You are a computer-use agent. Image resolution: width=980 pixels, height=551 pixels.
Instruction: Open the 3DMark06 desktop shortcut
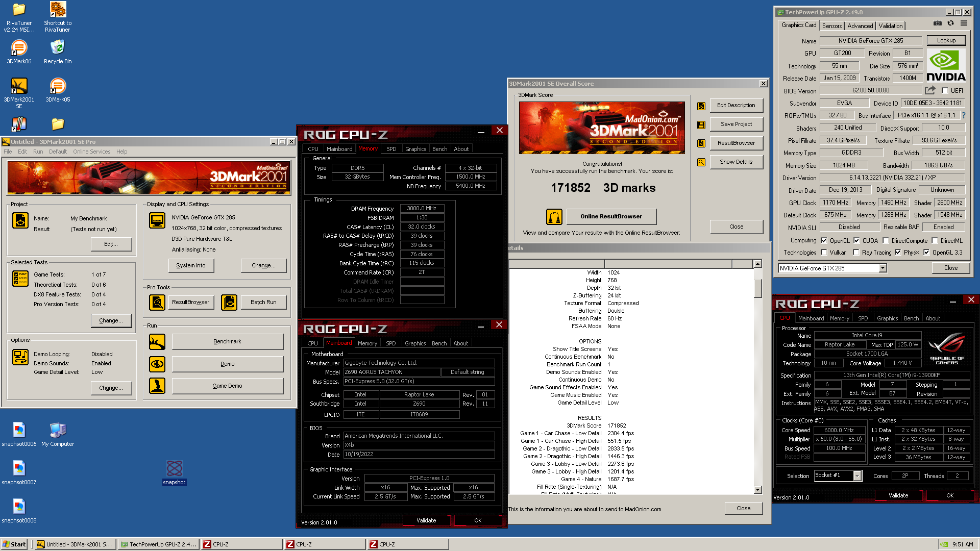pos(19,52)
